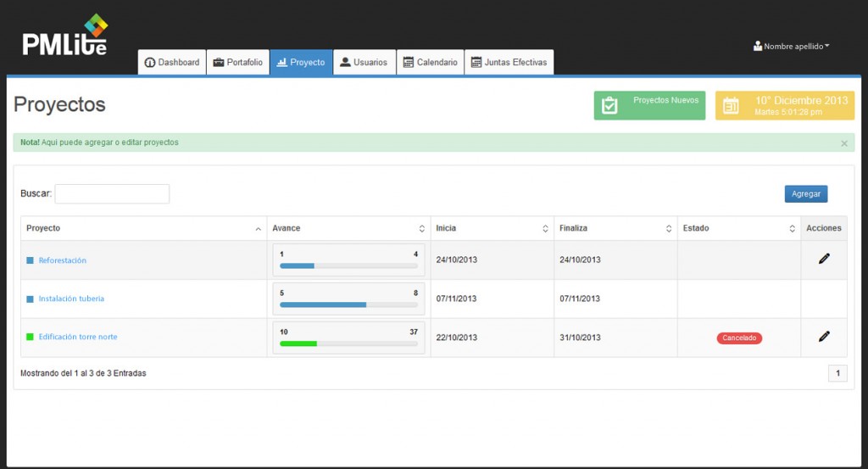Open the Juntas Efectivas tab

click(x=509, y=62)
